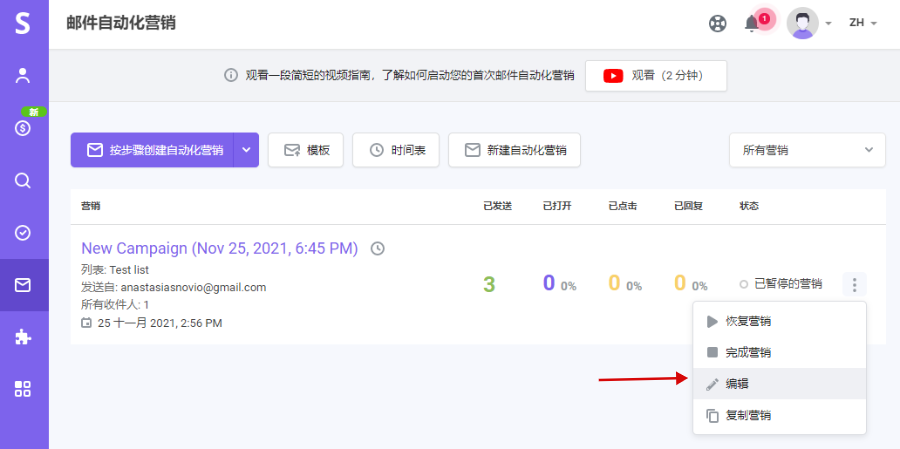The height and width of the screenshot is (449, 900).
Task: Open the search magnifier in sidebar
Action: 22,181
